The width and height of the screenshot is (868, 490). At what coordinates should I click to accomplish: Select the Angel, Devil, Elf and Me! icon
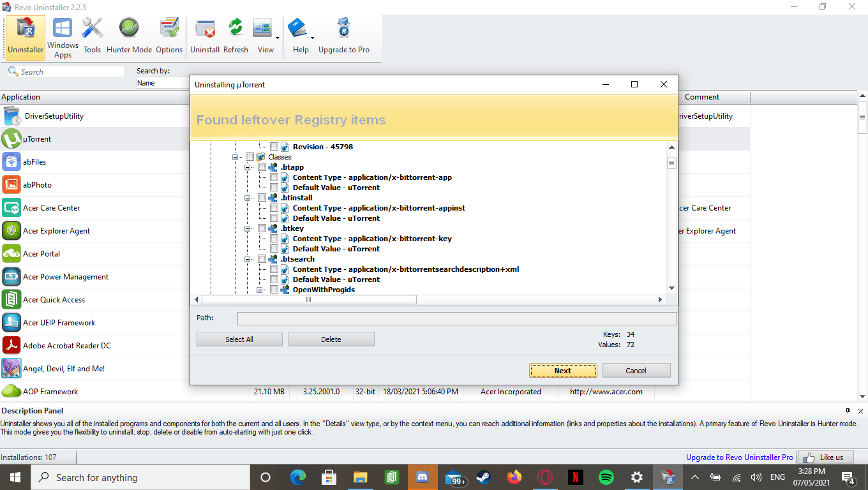(x=11, y=369)
